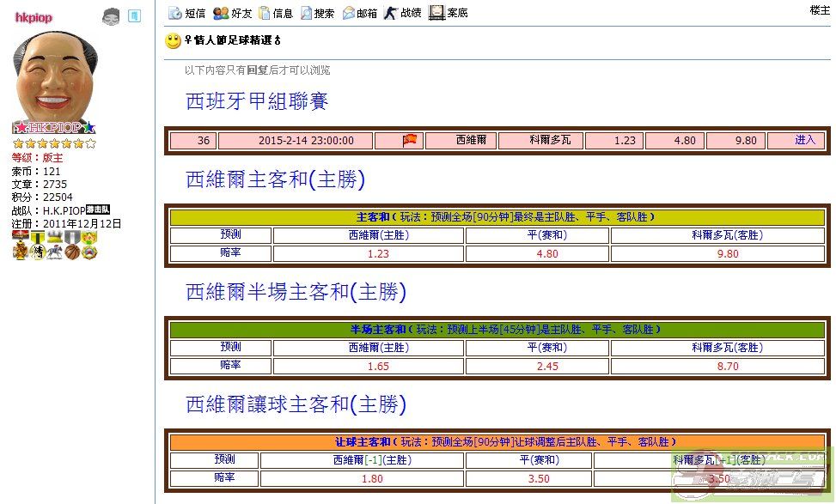This screenshot has width=836, height=504.
Task: Open the 邮箱 mailbox icon
Action: [x=349, y=13]
